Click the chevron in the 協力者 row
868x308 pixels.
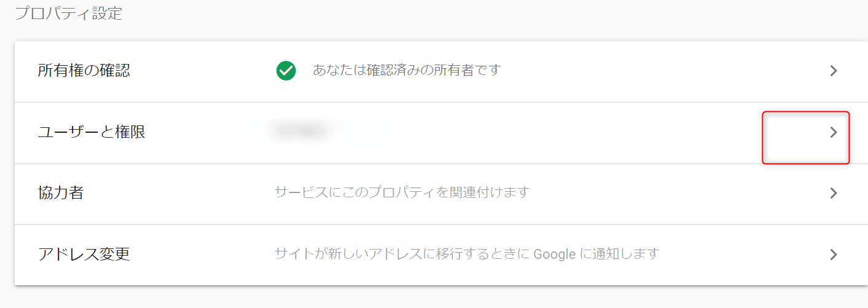pyautogui.click(x=834, y=193)
